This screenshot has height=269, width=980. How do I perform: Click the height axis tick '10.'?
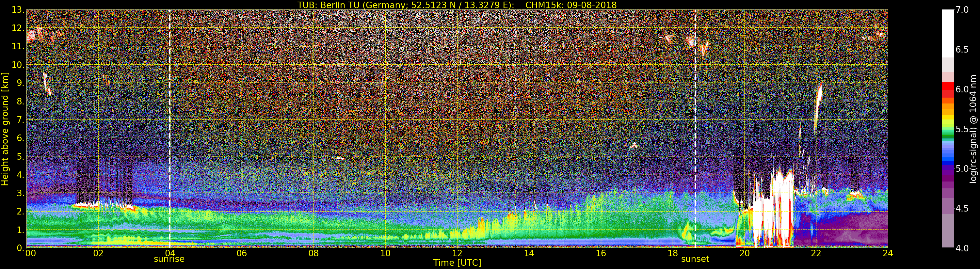18,65
